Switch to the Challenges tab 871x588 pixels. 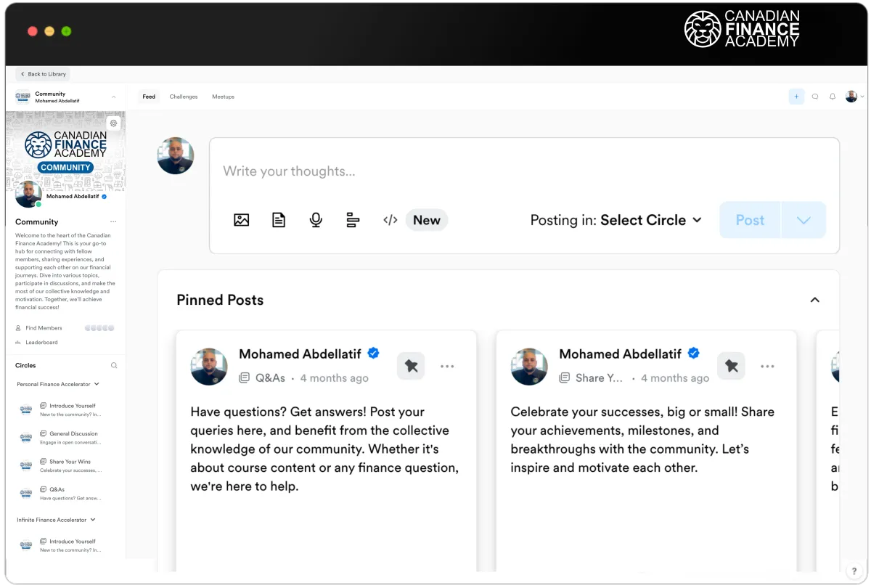click(x=184, y=97)
